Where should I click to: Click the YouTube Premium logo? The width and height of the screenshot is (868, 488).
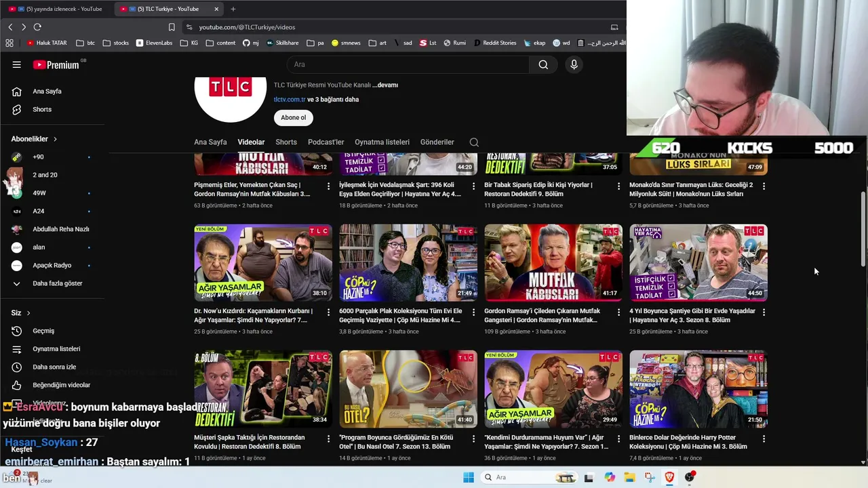coord(56,64)
